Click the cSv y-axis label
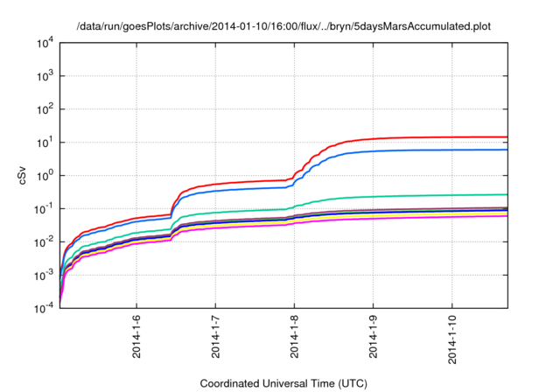Image resolution: width=560 pixels, height=392 pixels. [x=22, y=175]
